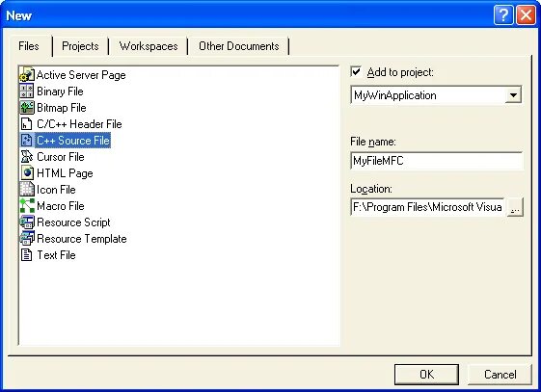Uncheck the Add to project checkbox
541x392 pixels.
pos(356,71)
